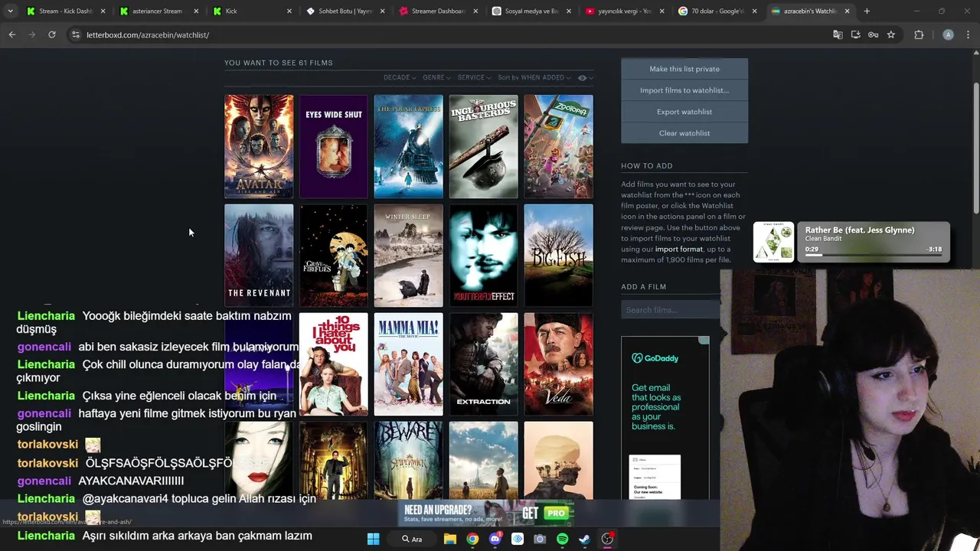Close the asteriancer Stream tab
Screen dimensions: 980x551
[x=196, y=11]
